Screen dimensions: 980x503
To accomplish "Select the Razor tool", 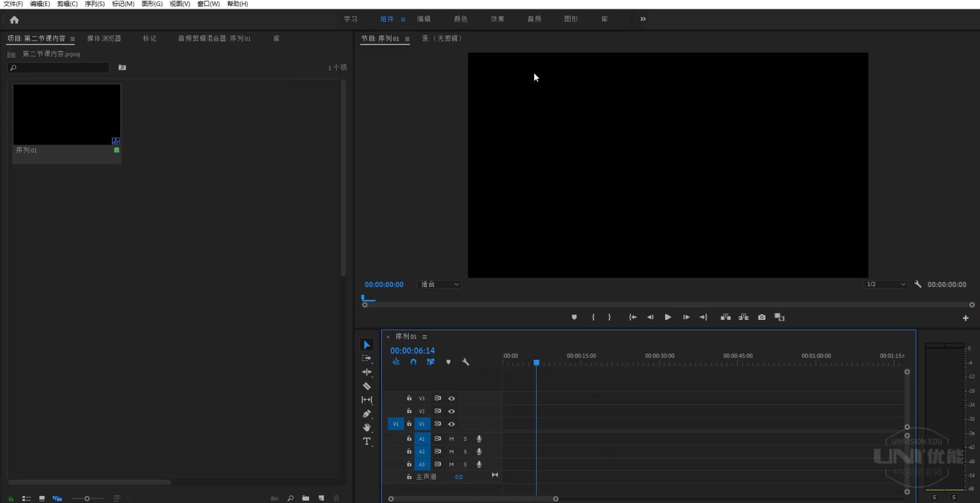I will [367, 386].
